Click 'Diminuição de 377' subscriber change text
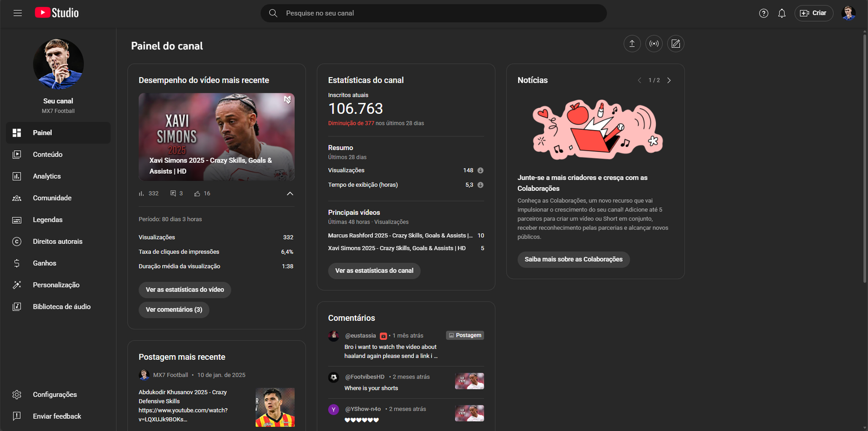 [x=351, y=123]
